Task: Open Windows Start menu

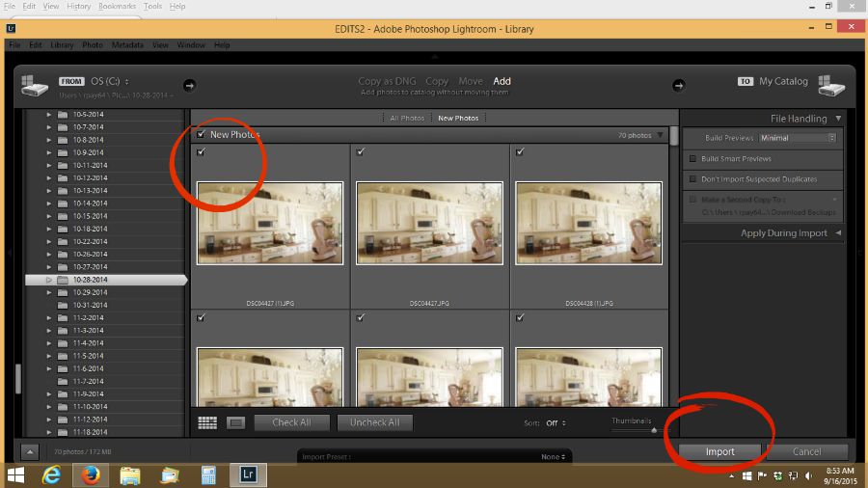Action: [16, 475]
